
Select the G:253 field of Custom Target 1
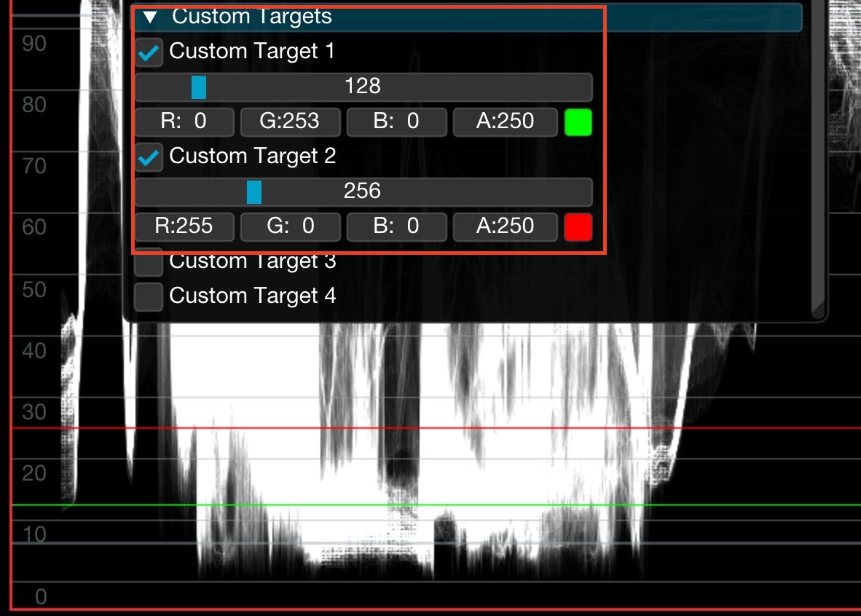coord(291,122)
